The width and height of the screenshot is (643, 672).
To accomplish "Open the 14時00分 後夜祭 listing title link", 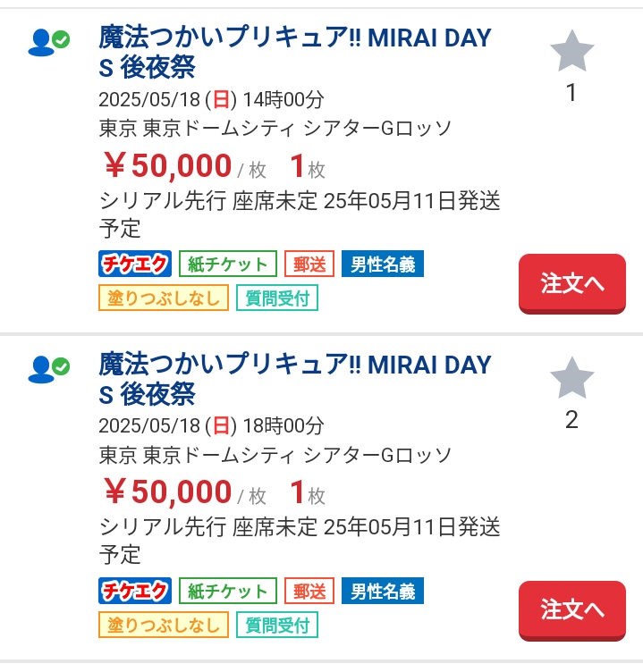I will [x=295, y=53].
